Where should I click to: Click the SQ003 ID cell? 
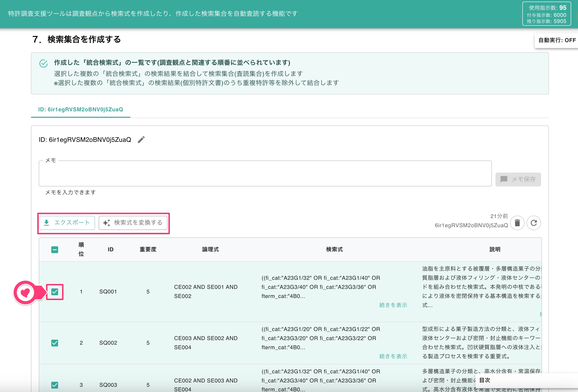(108, 385)
